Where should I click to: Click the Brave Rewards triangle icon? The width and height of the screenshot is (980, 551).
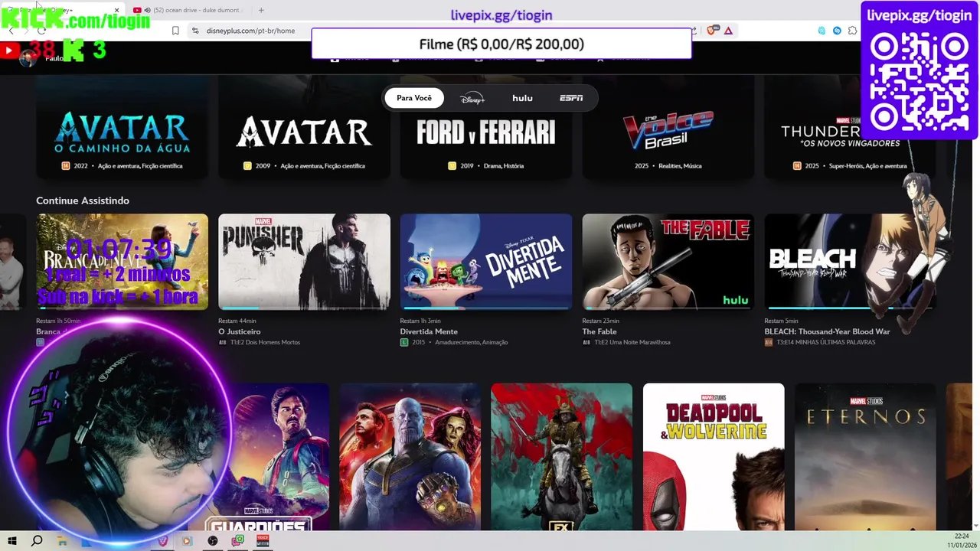(728, 31)
